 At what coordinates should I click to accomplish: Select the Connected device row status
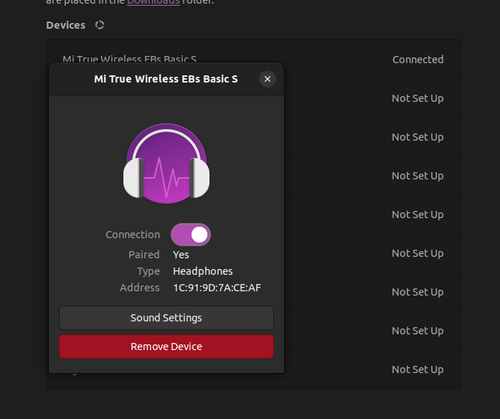pyautogui.click(x=418, y=60)
